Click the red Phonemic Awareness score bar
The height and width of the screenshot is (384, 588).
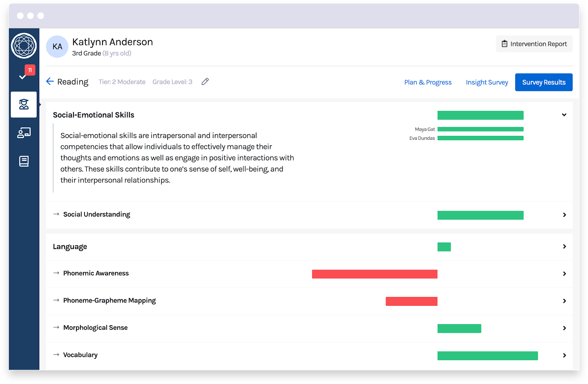(374, 274)
